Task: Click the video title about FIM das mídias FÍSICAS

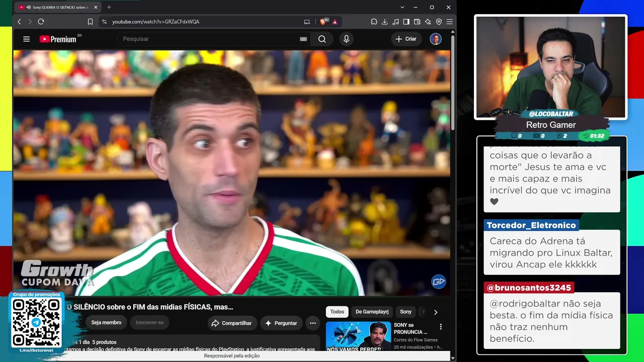Action: [x=150, y=307]
